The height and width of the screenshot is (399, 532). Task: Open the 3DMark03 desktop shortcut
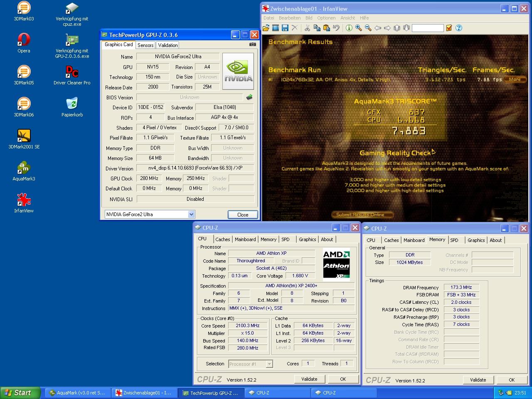coord(24,11)
